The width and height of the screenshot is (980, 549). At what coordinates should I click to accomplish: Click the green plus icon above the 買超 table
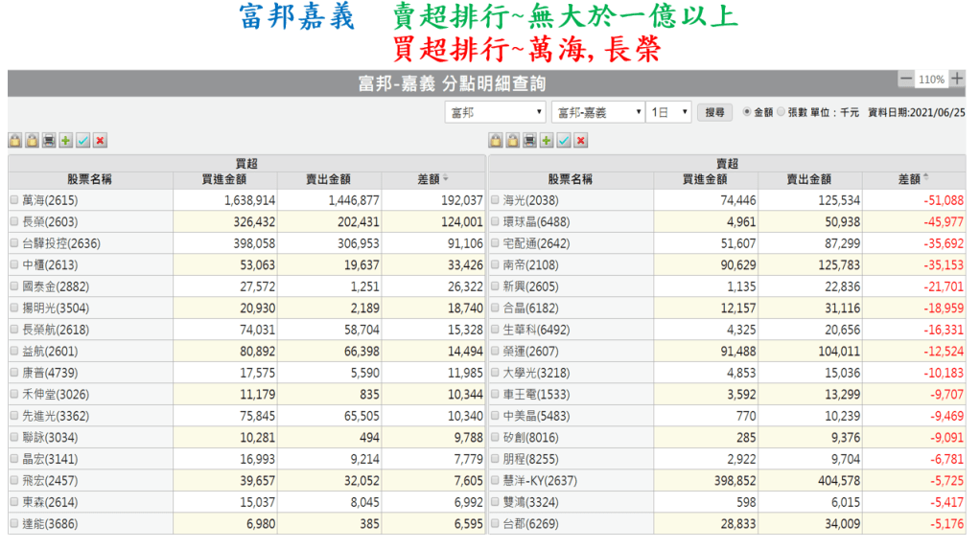[66, 141]
